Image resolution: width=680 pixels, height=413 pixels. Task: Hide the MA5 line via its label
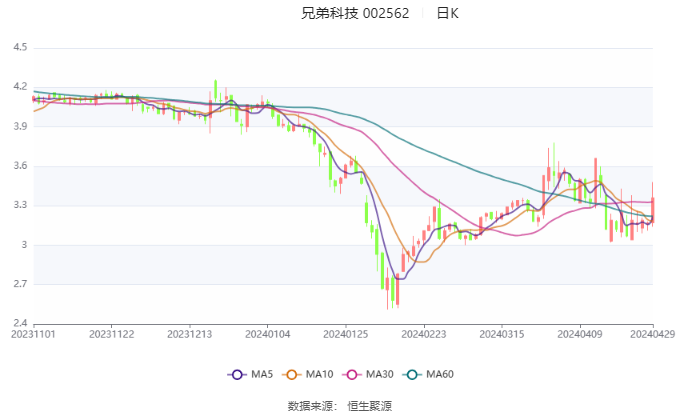(262, 374)
